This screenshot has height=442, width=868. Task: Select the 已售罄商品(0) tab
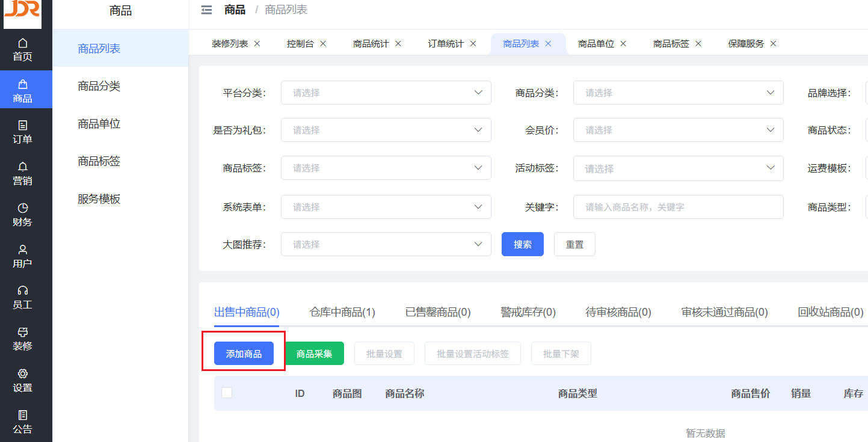438,312
